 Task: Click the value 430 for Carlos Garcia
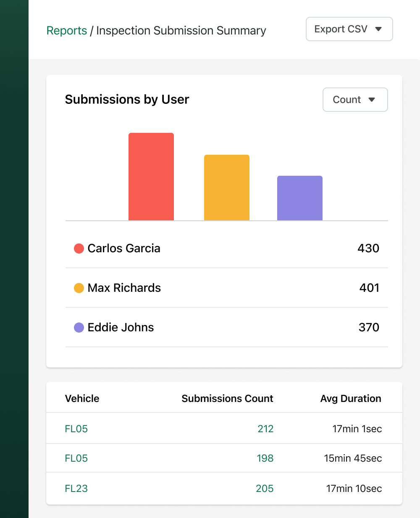coord(368,248)
